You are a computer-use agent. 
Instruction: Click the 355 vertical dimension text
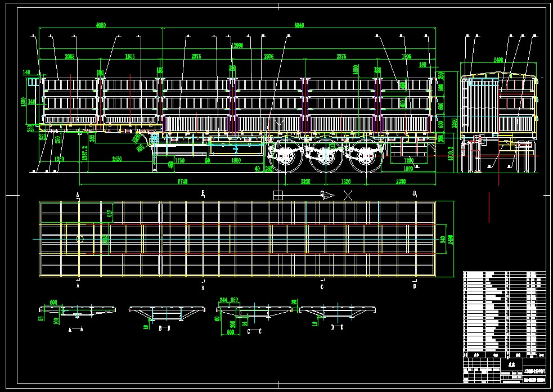pos(92,138)
